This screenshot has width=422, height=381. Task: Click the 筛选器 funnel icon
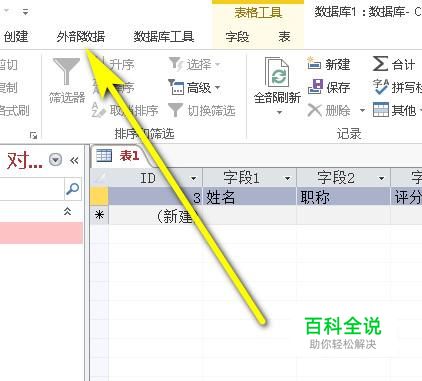pos(67,72)
